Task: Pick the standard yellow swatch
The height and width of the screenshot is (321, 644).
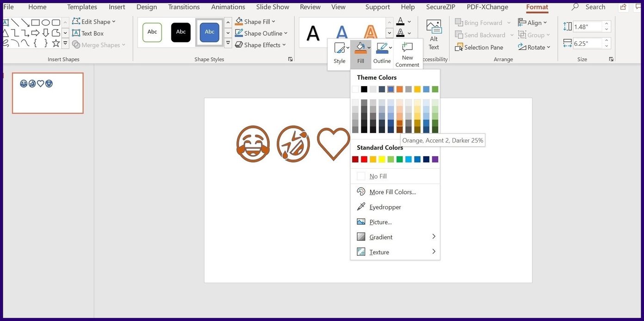Action: pos(382,159)
